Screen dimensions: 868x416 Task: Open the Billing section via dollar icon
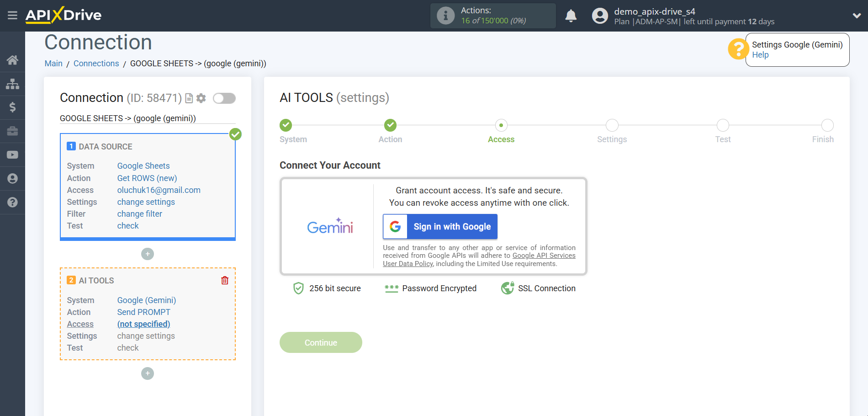(12, 107)
